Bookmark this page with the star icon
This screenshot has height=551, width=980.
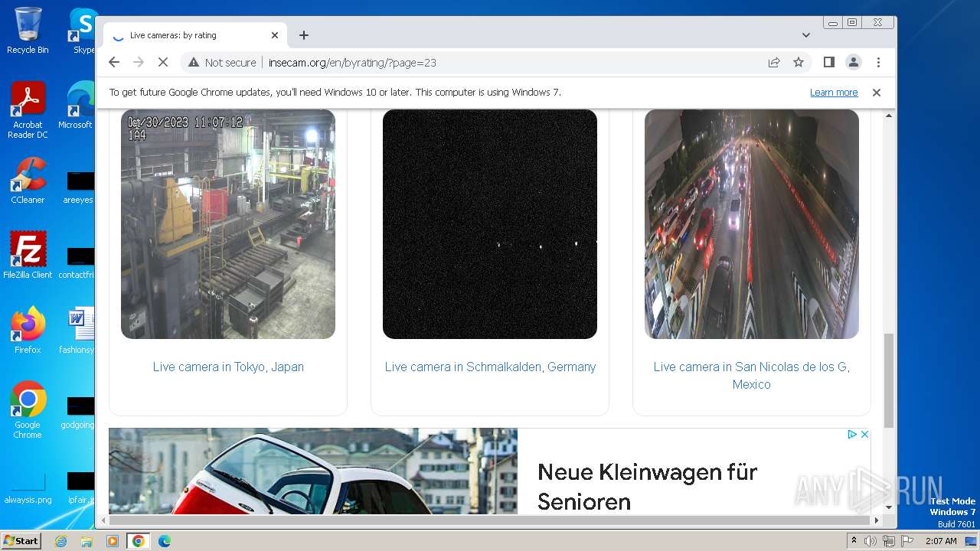tap(799, 63)
